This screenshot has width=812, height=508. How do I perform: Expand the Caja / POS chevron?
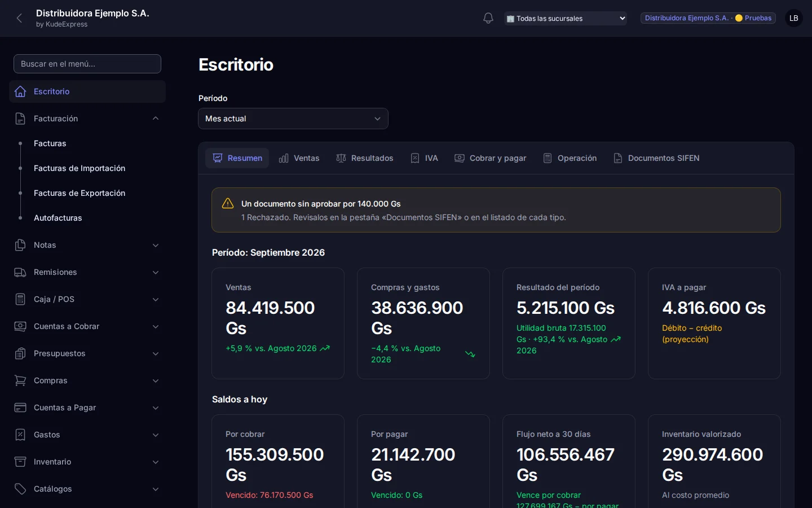[x=156, y=299]
